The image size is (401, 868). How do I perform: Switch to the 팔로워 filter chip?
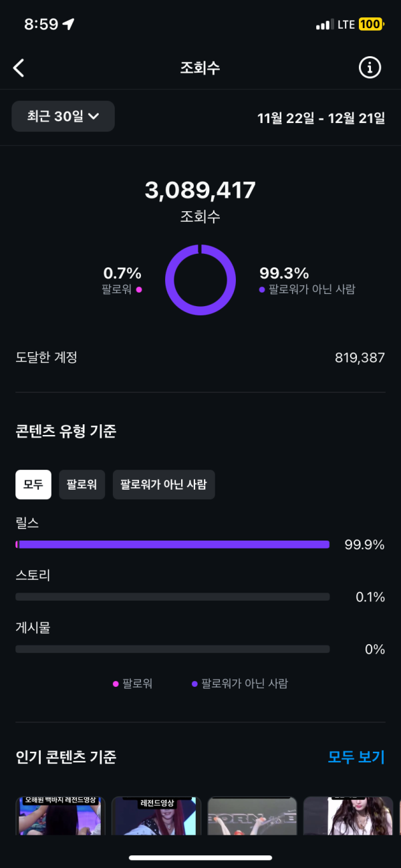pyautogui.click(x=82, y=484)
